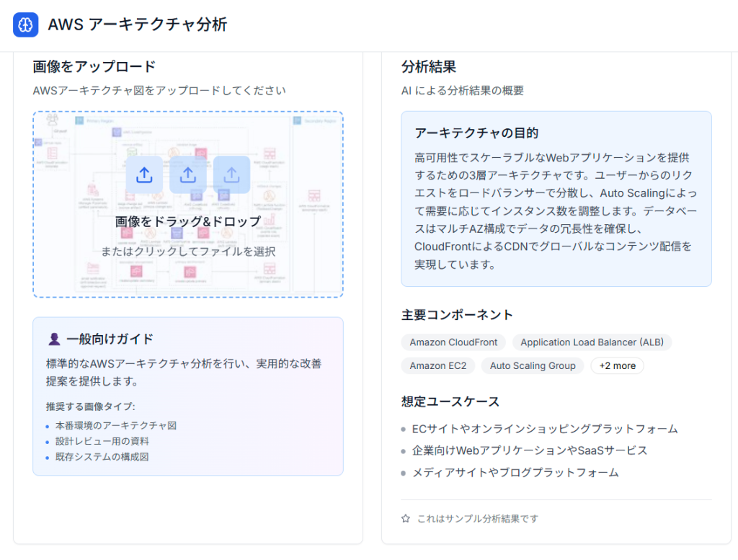
Task: Click the 企業向けWebアプリケーションやSaaSサービス use case
Action: pos(530,451)
